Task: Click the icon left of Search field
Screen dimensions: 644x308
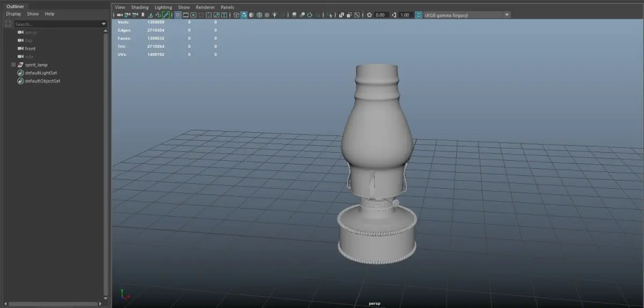Action: (8, 24)
